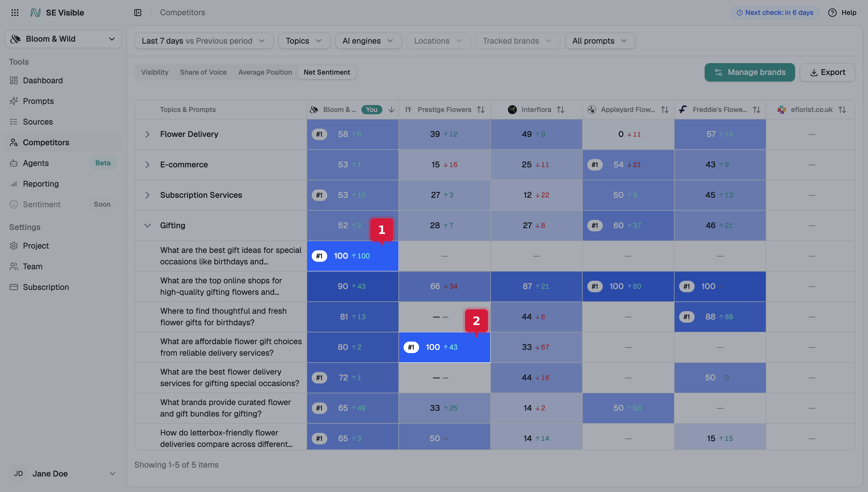Click the Subscription card icon
The image size is (868, 492).
(14, 287)
